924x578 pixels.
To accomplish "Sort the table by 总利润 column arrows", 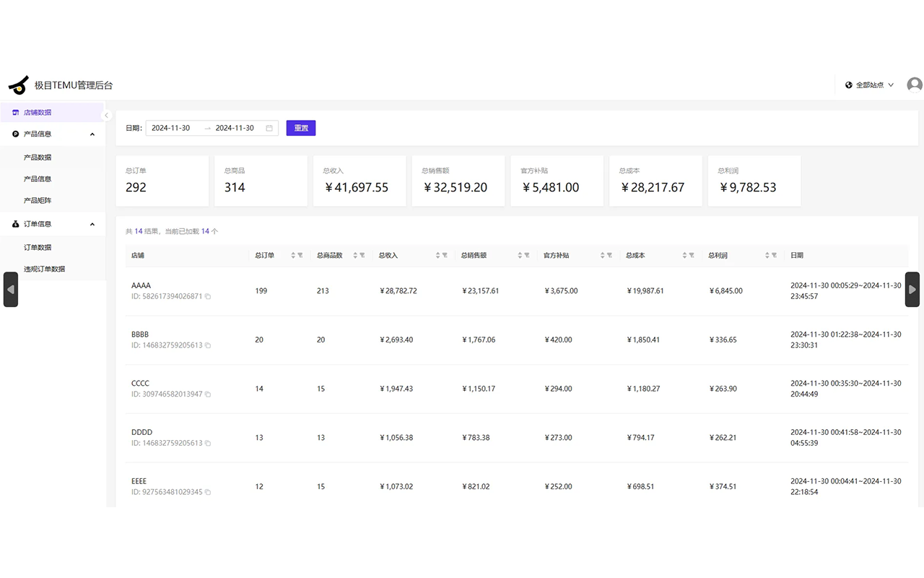I will click(x=767, y=255).
